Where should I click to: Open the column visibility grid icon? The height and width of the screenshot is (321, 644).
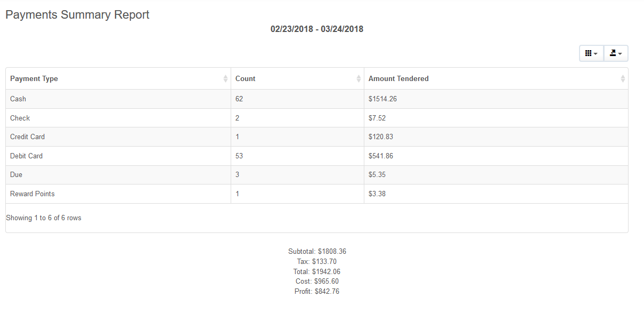(x=589, y=53)
